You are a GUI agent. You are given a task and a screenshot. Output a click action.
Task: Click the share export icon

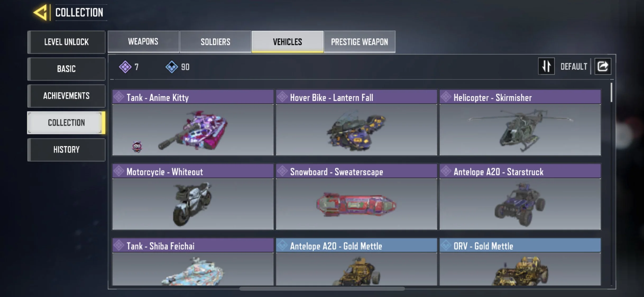(603, 66)
